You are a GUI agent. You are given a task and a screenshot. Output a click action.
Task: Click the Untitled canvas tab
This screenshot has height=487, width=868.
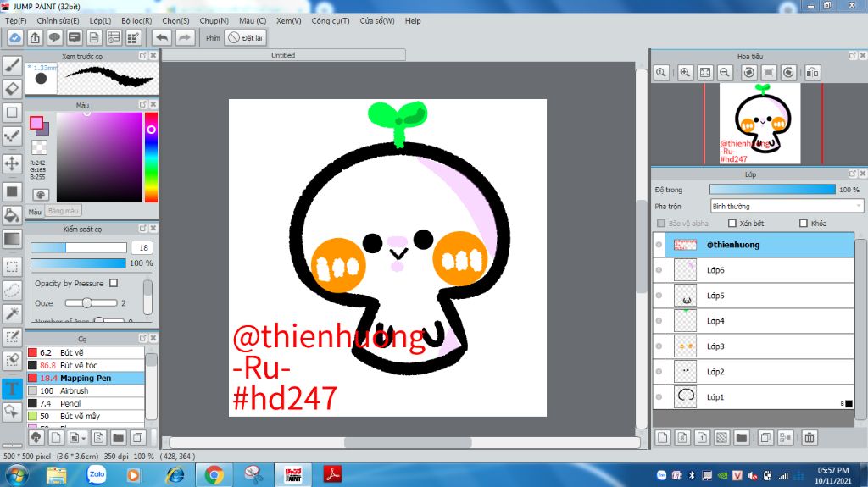[283, 55]
